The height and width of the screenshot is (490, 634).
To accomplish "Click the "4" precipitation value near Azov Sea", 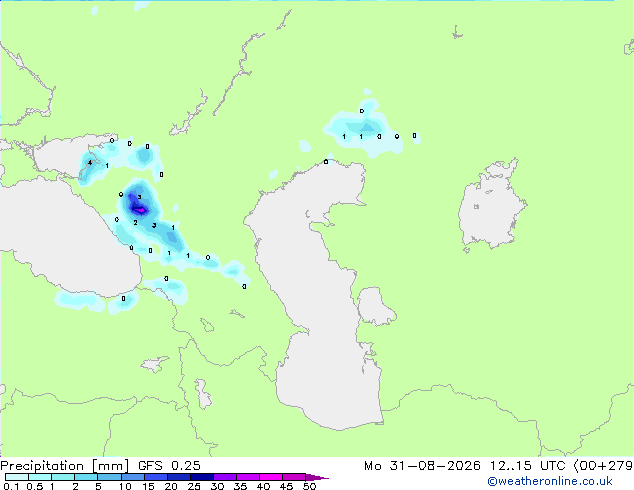I will tap(90, 163).
